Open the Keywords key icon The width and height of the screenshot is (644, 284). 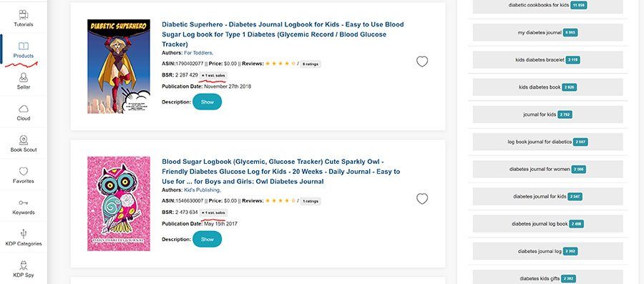coord(24,202)
